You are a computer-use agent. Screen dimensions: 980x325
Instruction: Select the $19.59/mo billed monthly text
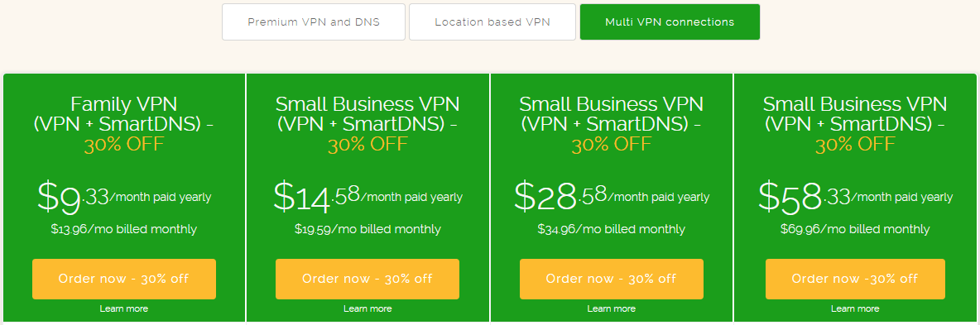(x=367, y=229)
